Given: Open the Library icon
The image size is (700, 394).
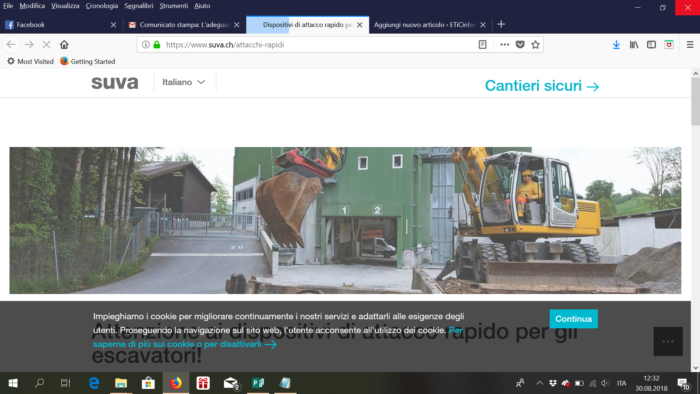Looking at the screenshot, I should (x=634, y=45).
